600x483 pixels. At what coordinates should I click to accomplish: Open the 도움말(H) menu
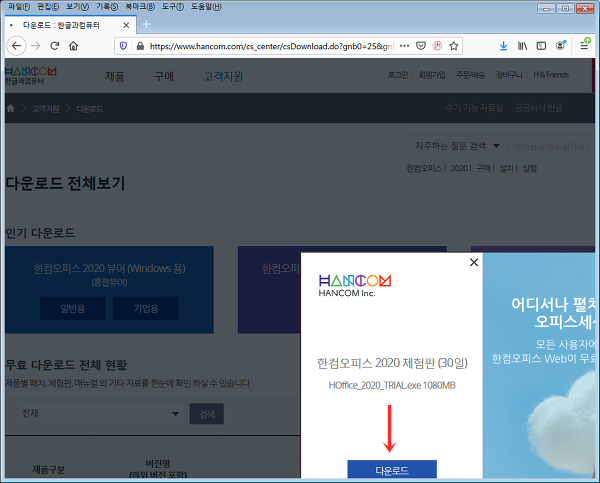coord(206,7)
